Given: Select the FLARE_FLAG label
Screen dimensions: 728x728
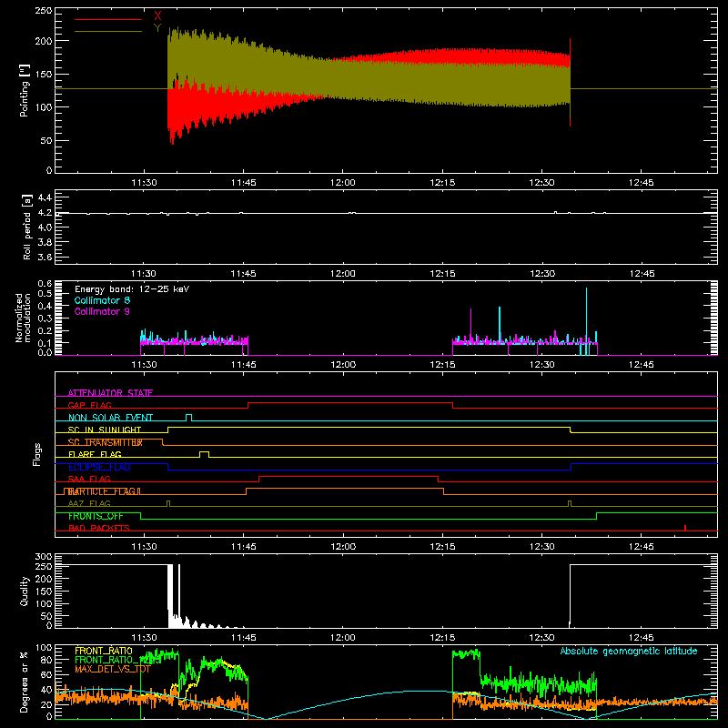Looking at the screenshot, I should click(x=95, y=454).
